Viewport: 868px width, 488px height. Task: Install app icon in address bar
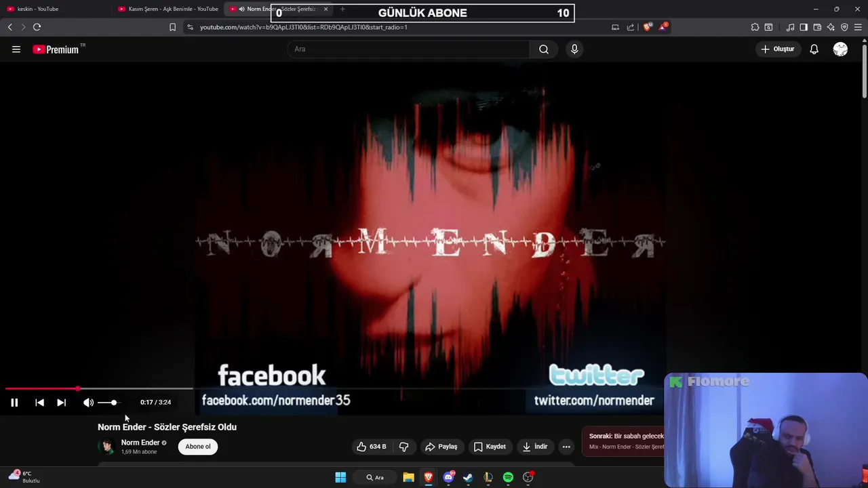click(x=615, y=27)
